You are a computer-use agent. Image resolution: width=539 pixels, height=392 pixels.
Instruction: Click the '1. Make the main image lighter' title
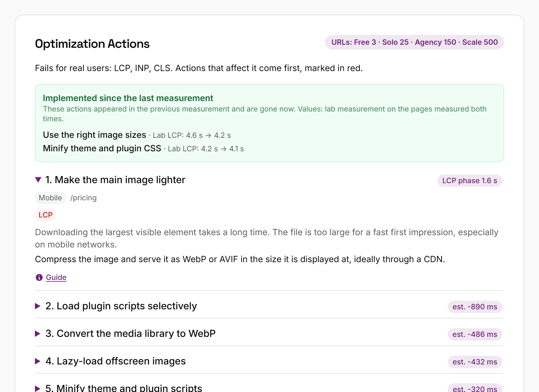(115, 180)
